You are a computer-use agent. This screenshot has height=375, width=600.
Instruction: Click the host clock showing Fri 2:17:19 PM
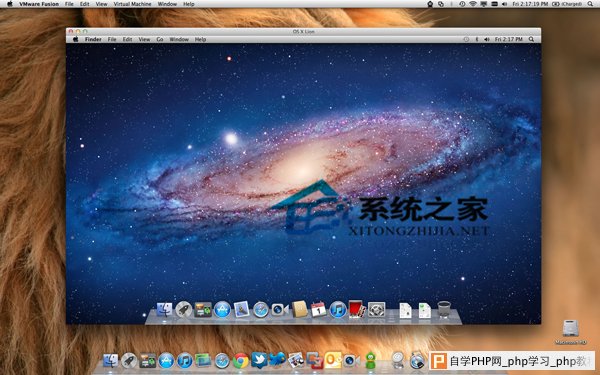pos(530,4)
